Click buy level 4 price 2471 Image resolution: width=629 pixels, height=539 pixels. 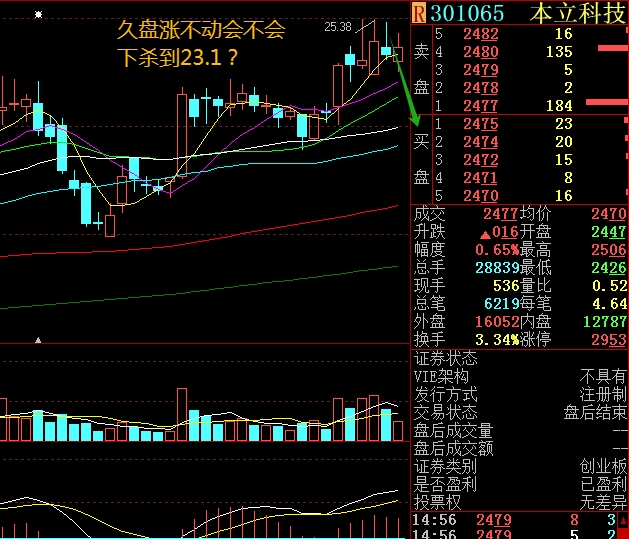point(481,178)
